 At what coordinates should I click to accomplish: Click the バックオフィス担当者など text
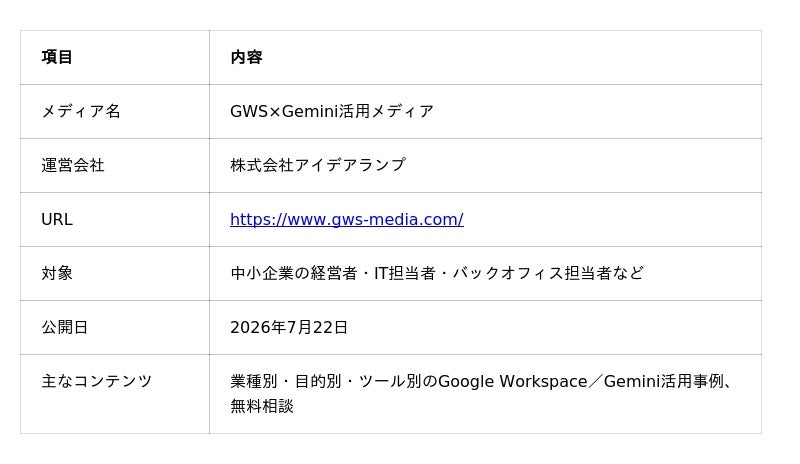point(548,273)
